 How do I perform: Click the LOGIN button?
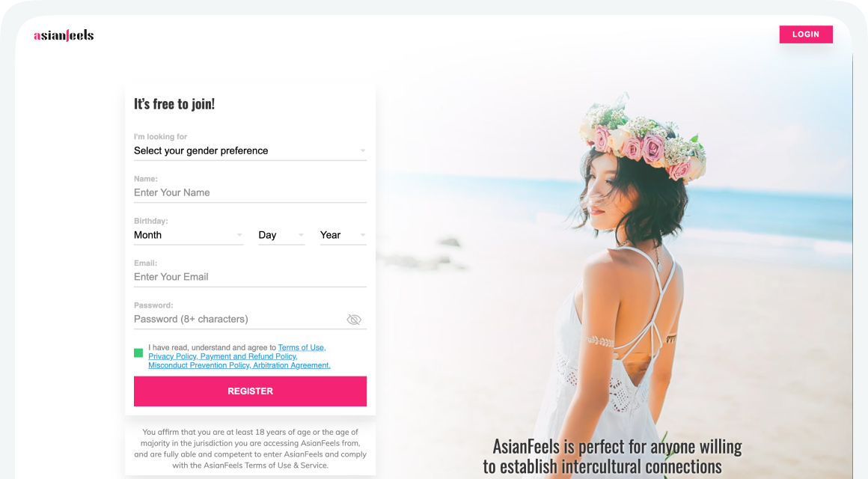click(x=806, y=34)
